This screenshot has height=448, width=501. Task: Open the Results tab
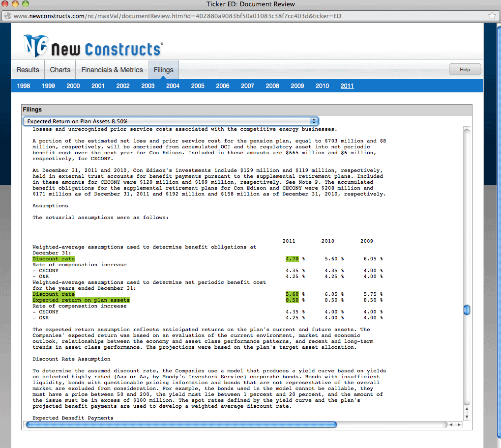point(28,70)
